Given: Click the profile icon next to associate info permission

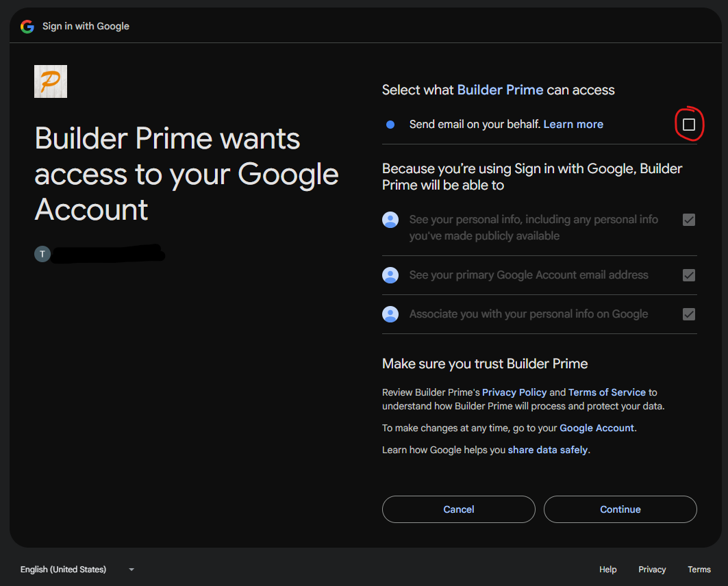Looking at the screenshot, I should [x=390, y=314].
